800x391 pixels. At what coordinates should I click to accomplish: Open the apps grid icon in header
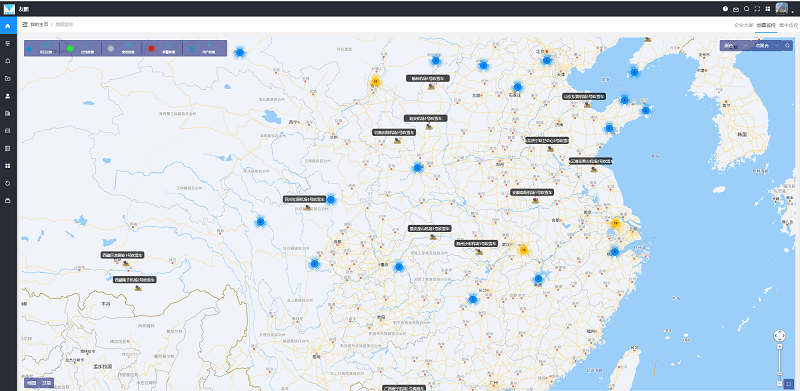pyautogui.click(x=767, y=9)
